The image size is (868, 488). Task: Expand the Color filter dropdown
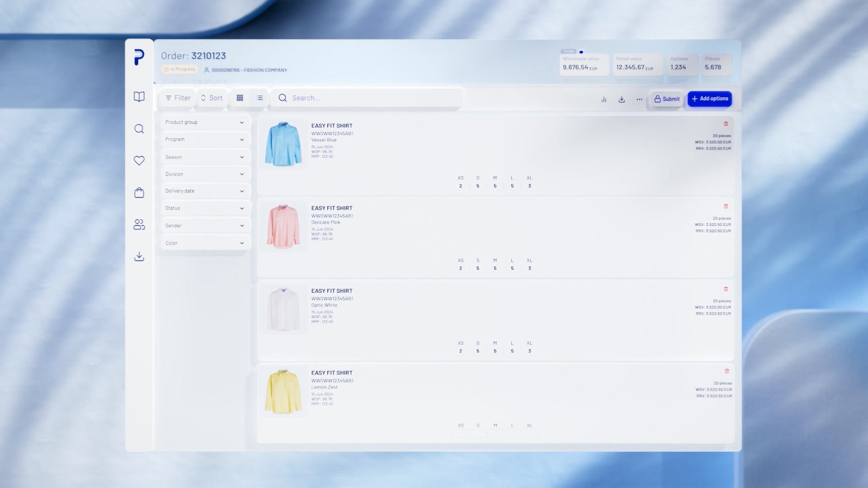[205, 243]
